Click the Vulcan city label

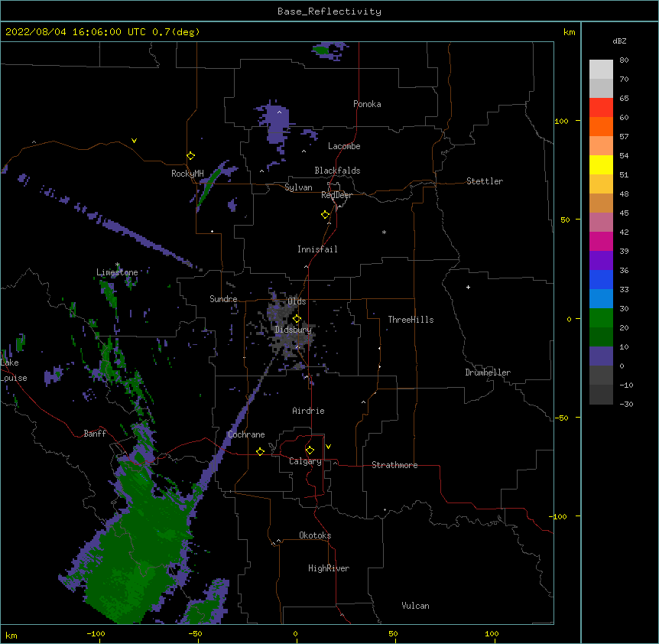(415, 606)
